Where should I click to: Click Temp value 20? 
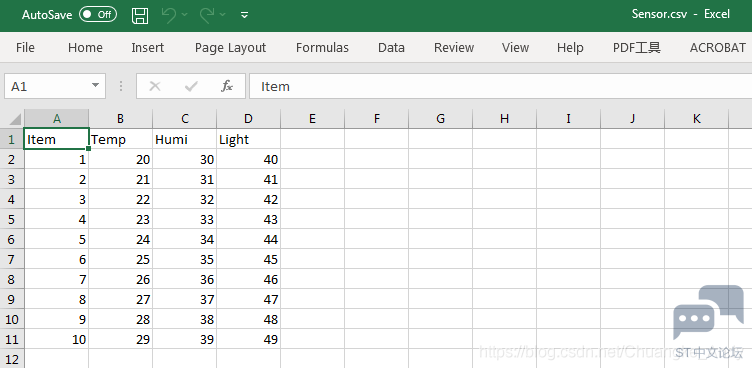[x=120, y=159]
